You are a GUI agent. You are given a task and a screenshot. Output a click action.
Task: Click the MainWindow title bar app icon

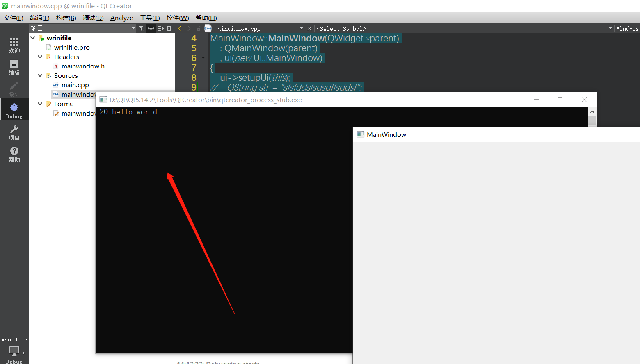coord(361,134)
